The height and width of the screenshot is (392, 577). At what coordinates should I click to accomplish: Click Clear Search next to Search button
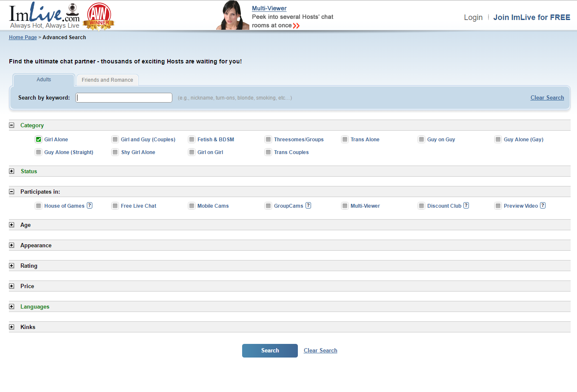tap(320, 351)
